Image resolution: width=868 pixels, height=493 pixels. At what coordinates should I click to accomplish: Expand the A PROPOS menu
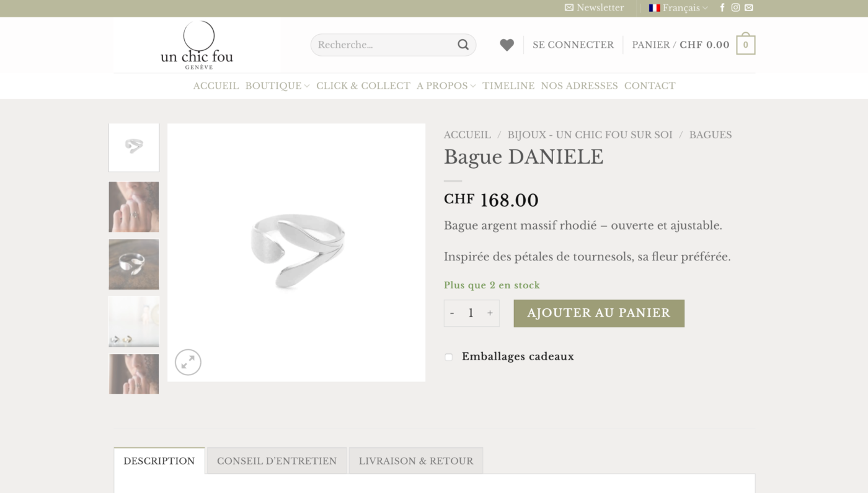(446, 86)
